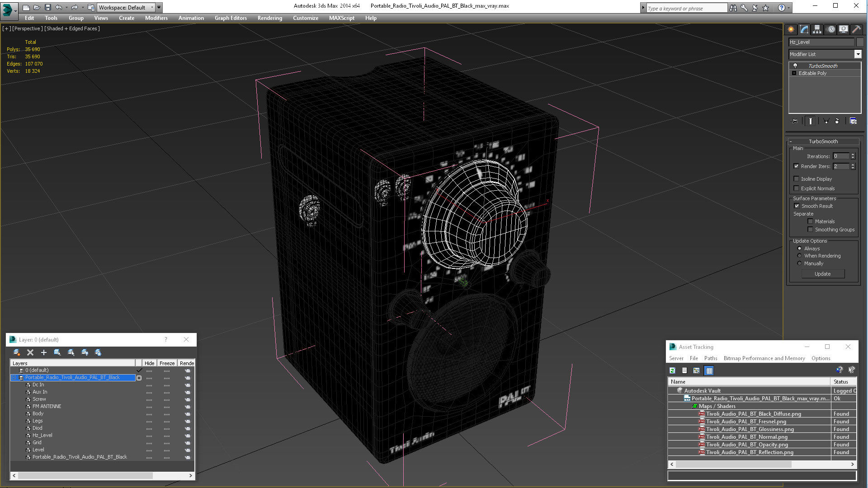
Task: Expand the Modifier List dropdown
Action: click(x=859, y=54)
